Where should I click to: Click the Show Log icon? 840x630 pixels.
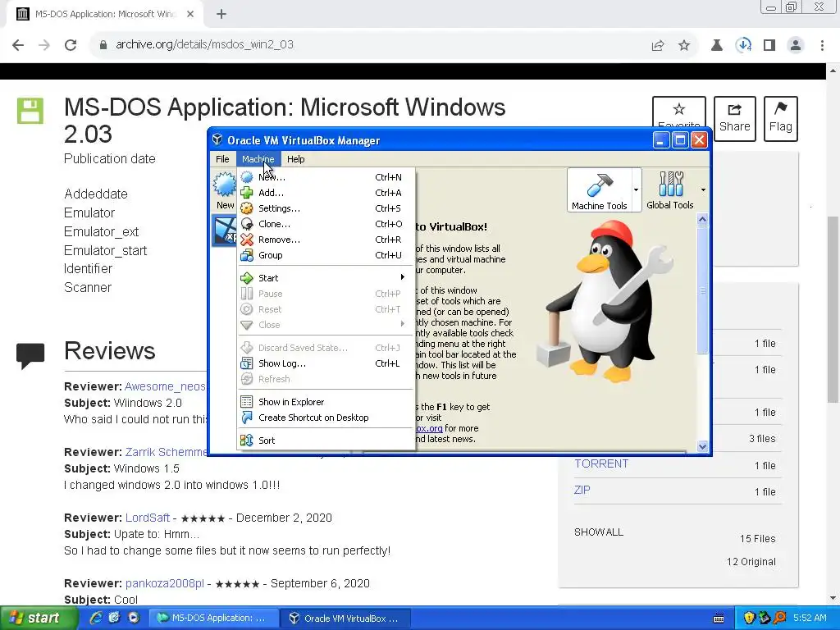(x=246, y=363)
